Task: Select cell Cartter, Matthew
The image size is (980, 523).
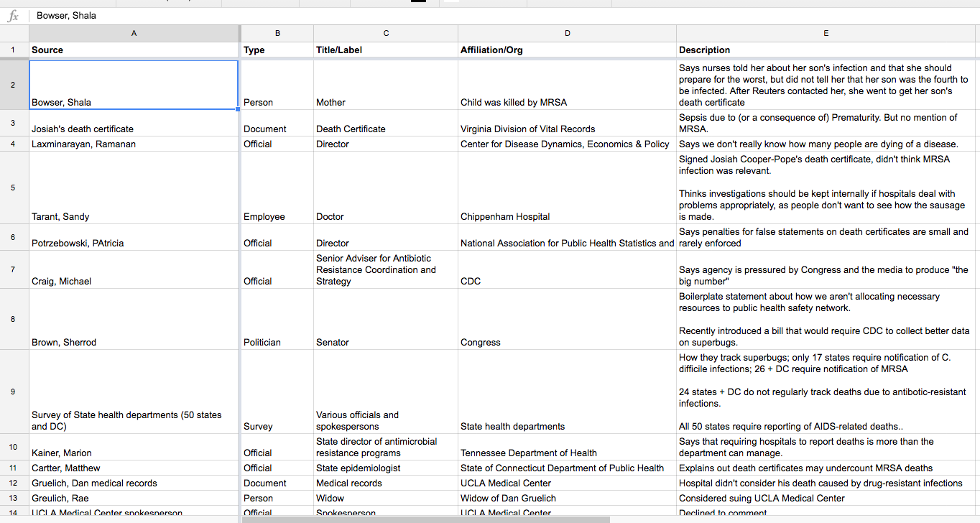Action: click(x=134, y=468)
